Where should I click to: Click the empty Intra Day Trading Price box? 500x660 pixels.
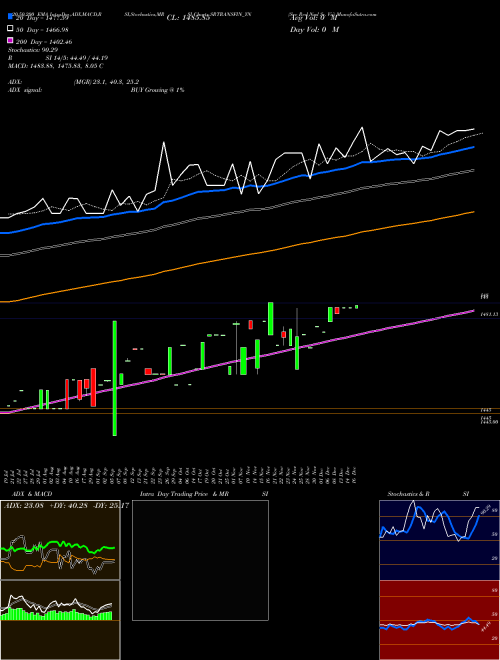[200, 560]
